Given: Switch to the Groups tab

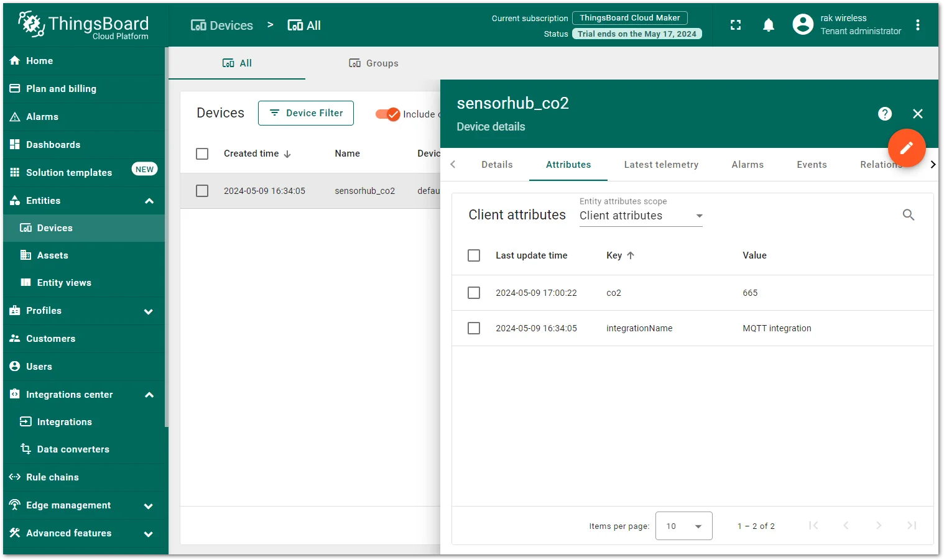Looking at the screenshot, I should 374,63.
